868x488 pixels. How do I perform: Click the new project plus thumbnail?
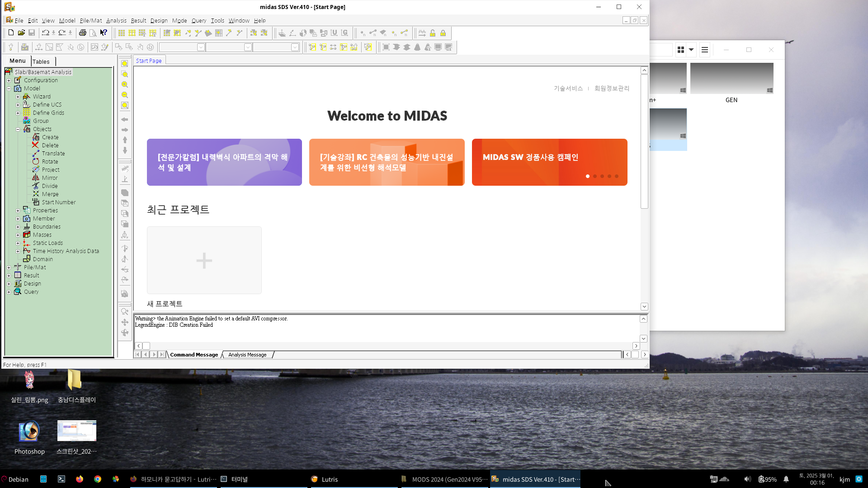[x=204, y=260]
